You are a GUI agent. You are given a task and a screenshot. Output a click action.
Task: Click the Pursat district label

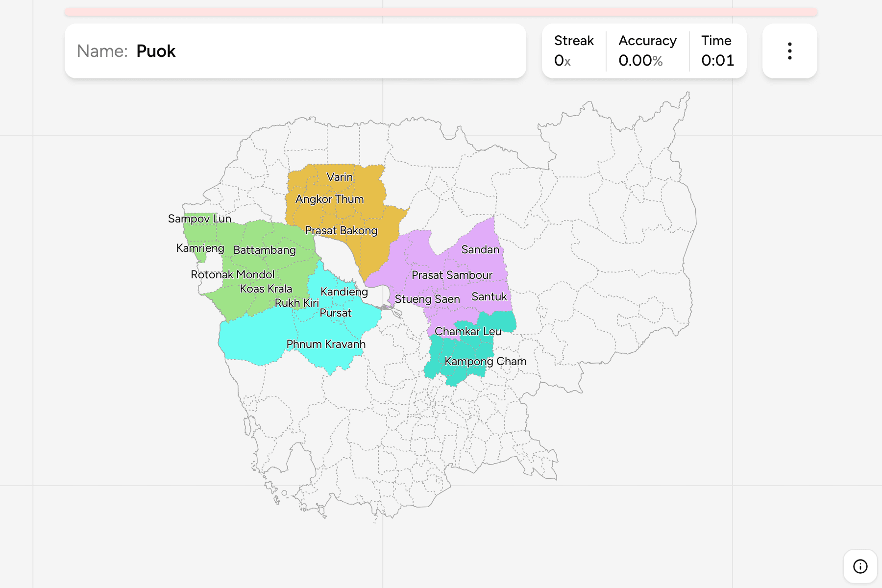tap(336, 313)
